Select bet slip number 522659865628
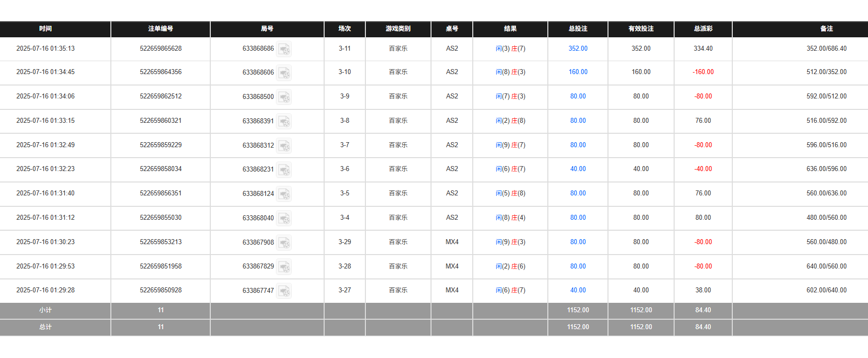The height and width of the screenshot is (358, 868). click(x=161, y=49)
